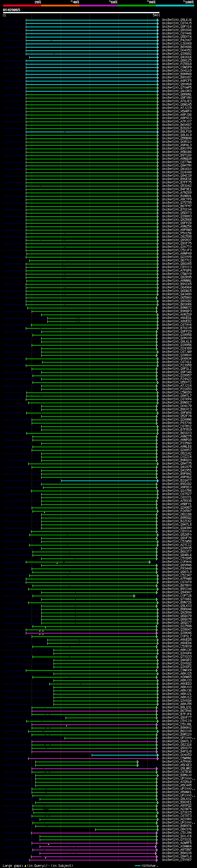Viewport: 197px width, 868px height.
Task: Click the =100char. scale legend
Action: (147, 865)
